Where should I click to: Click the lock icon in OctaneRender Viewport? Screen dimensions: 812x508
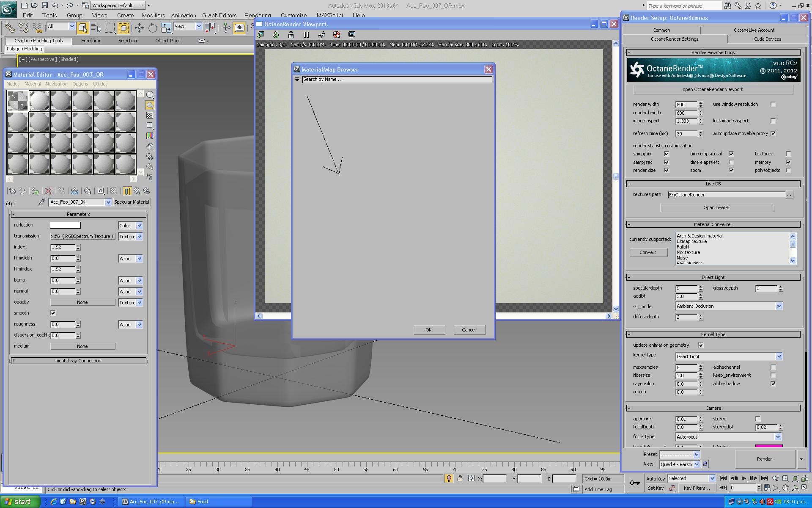tap(291, 35)
